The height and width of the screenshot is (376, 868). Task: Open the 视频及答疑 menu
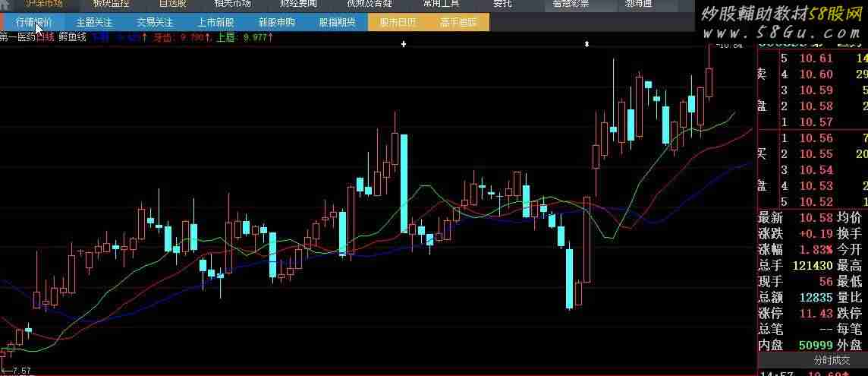[369, 3]
